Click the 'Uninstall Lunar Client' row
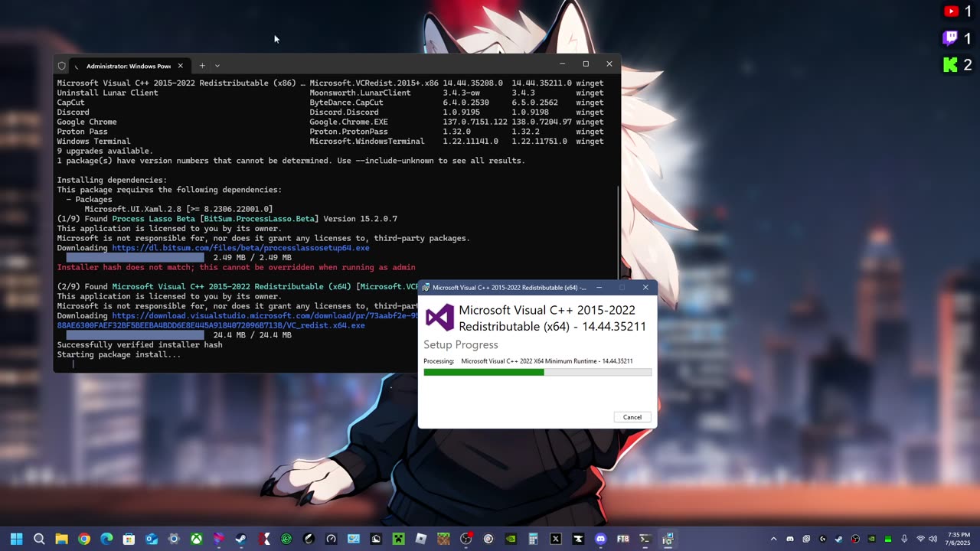This screenshot has width=980, height=551. [330, 93]
